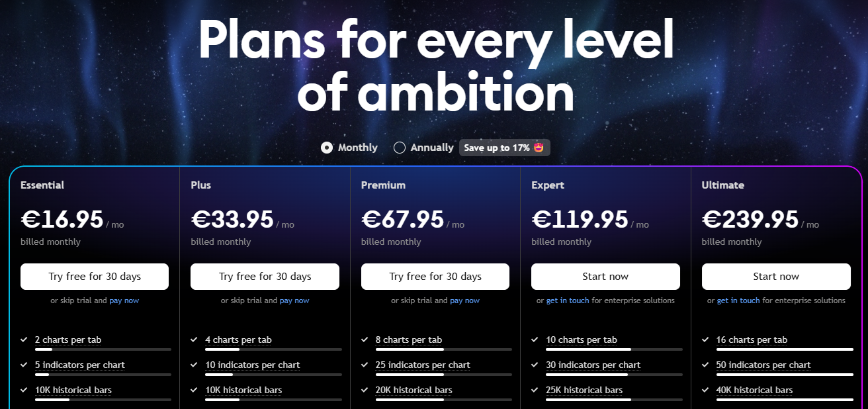Click the checkmark beside 10 indicators per chart

[195, 365]
